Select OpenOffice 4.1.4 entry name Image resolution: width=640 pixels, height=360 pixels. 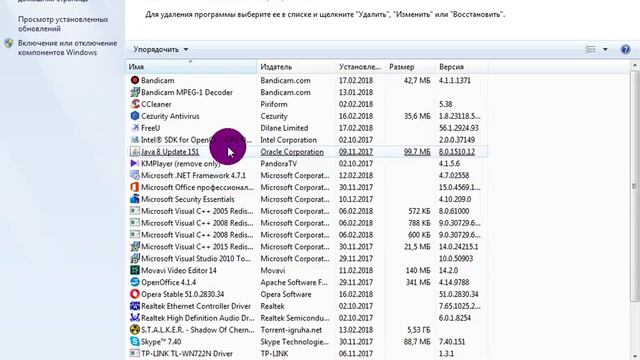pos(169,282)
